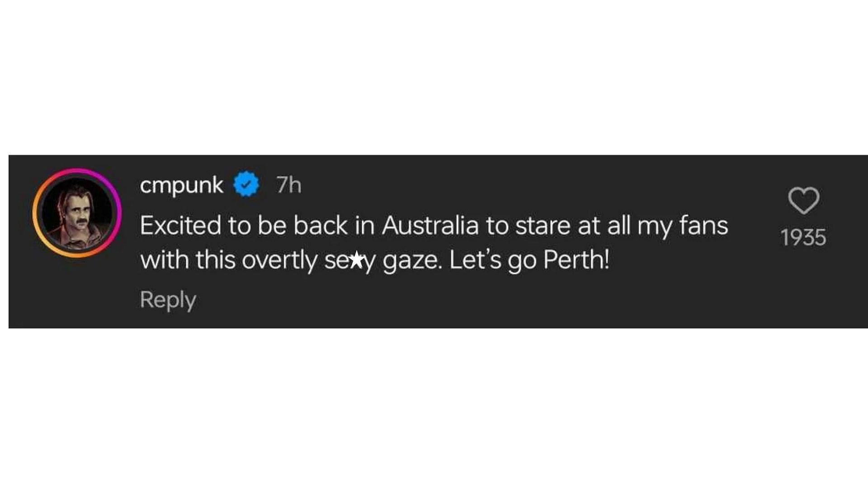Like the cmpunk comment with heart icon
Image resolution: width=868 pixels, height=488 pixels.
(803, 200)
